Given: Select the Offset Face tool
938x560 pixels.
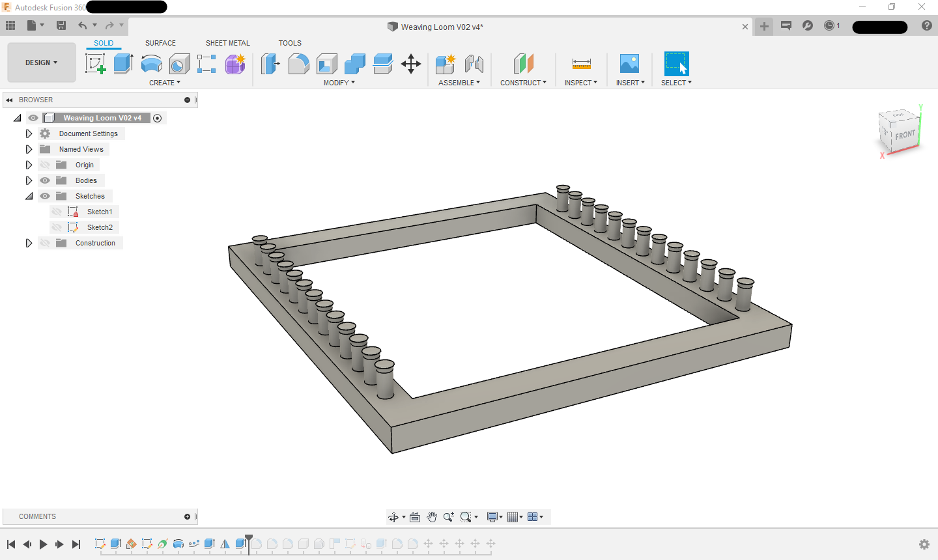Looking at the screenshot, I should [x=383, y=64].
